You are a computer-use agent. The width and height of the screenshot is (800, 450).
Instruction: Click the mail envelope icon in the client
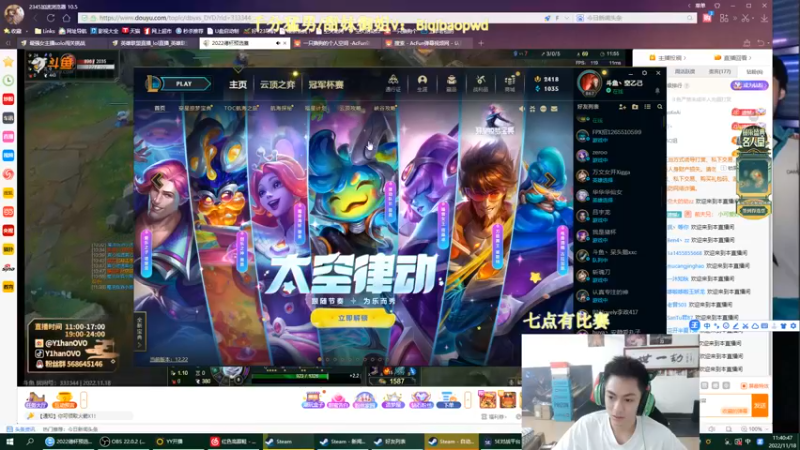point(554,109)
